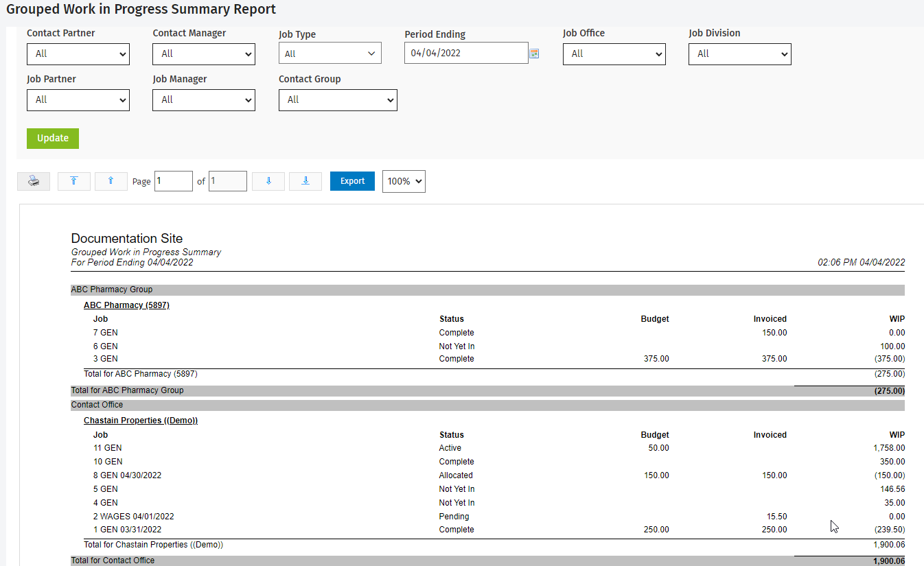
Task: Click the Period Ending date field
Action: (466, 54)
